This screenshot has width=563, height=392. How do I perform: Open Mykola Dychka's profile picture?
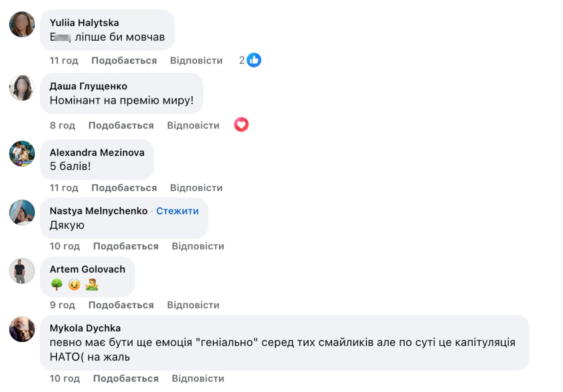(22, 329)
